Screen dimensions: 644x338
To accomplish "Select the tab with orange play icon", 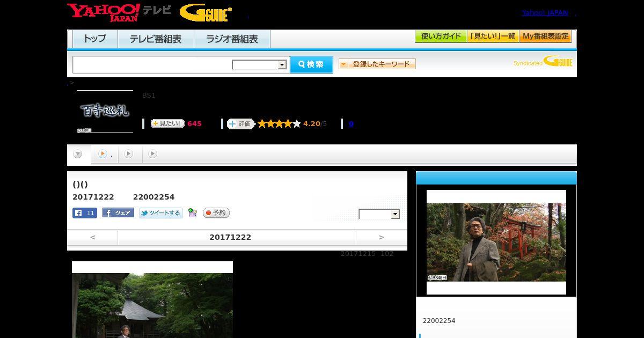I will (x=105, y=154).
